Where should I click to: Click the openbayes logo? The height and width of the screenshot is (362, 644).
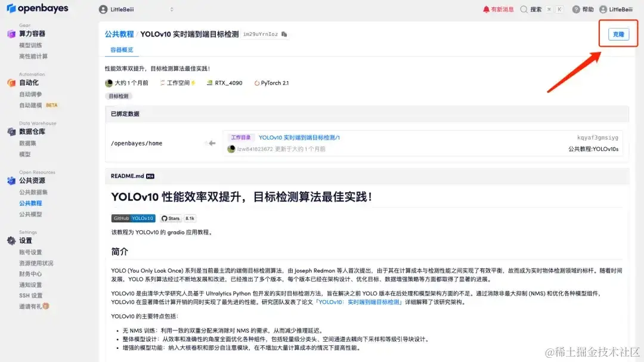(x=38, y=8)
